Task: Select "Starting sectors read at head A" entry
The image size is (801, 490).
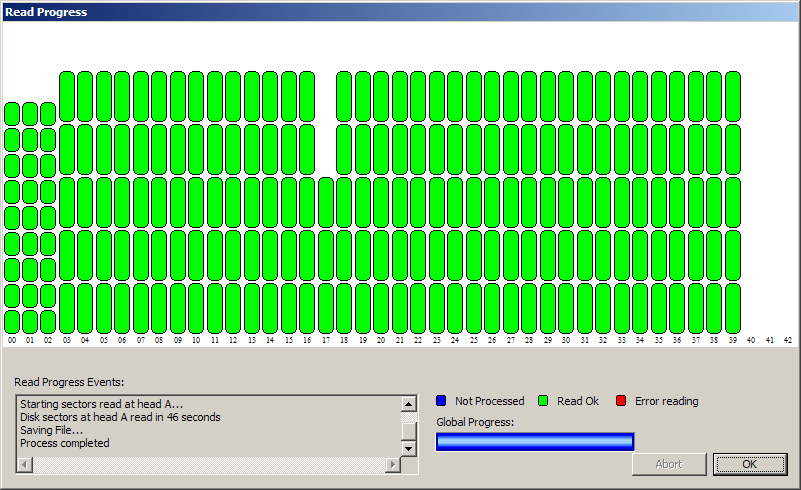Action: 101,404
